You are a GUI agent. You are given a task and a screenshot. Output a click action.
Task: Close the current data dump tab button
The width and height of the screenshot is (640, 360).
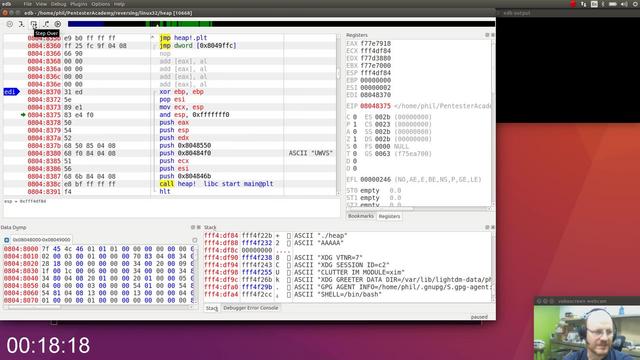[x=195, y=240]
